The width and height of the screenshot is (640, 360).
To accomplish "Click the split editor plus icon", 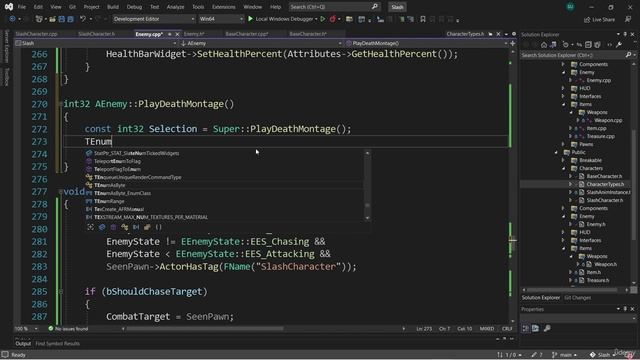I will point(513,43).
